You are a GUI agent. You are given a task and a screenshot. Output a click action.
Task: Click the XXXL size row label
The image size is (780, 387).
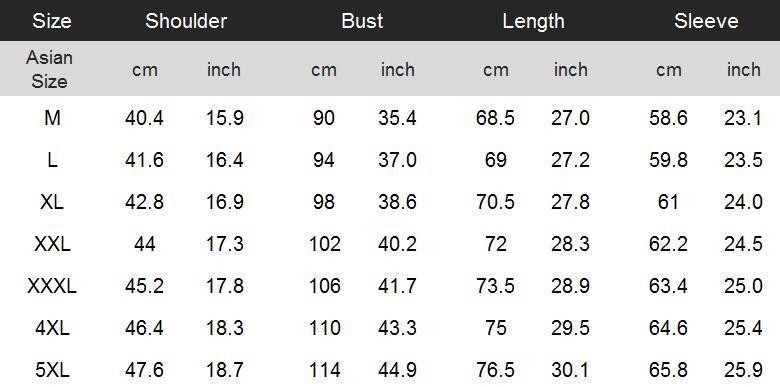coord(52,286)
